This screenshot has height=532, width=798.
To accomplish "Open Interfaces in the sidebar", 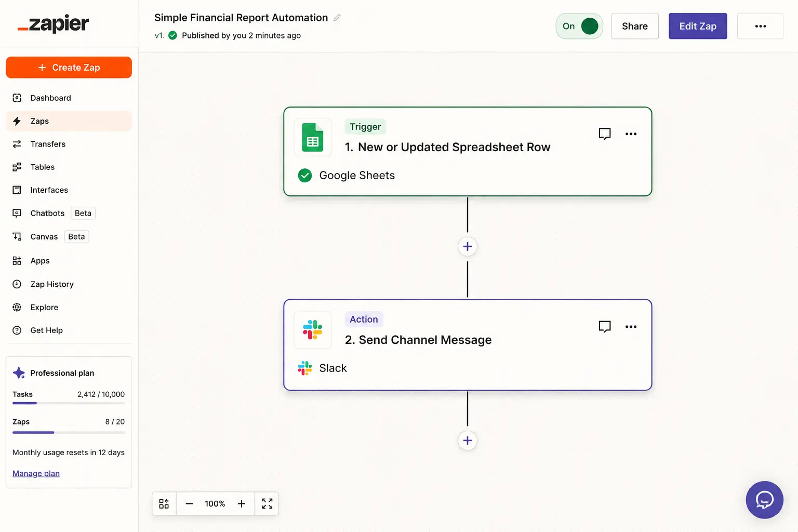I will click(69, 190).
